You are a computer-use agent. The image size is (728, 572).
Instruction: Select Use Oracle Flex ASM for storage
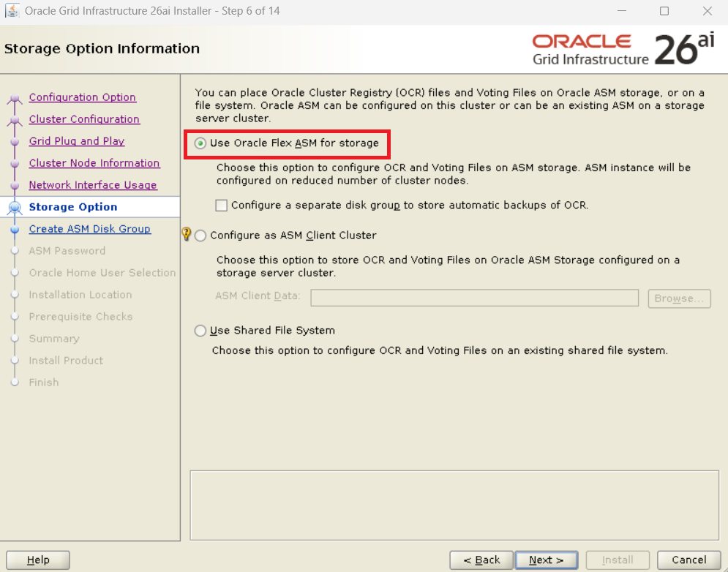point(200,143)
